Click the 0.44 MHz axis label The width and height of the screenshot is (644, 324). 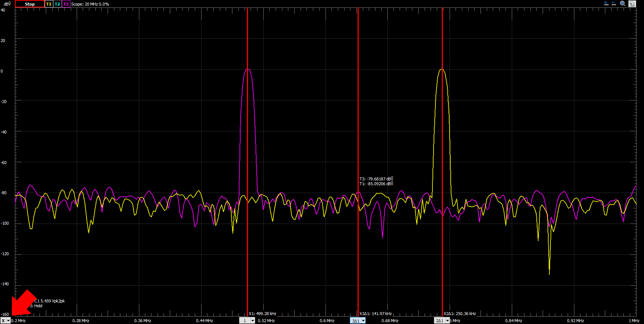click(x=204, y=321)
